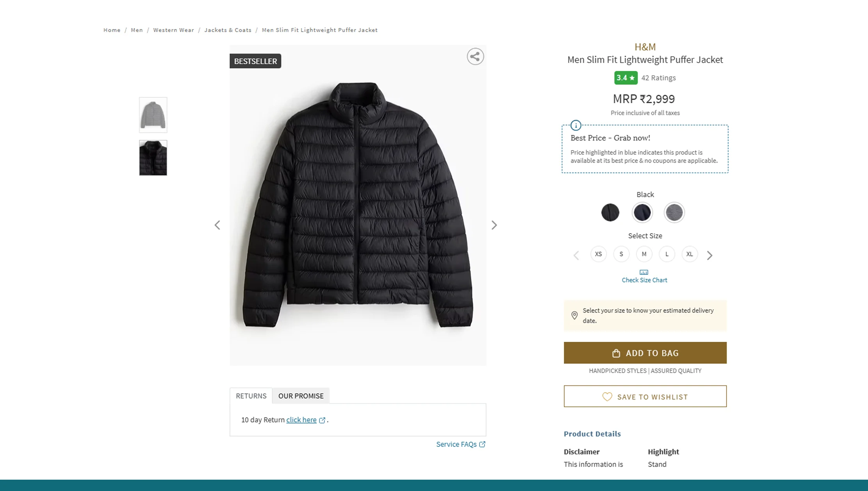
Task: Open the Returns tab
Action: (251, 396)
